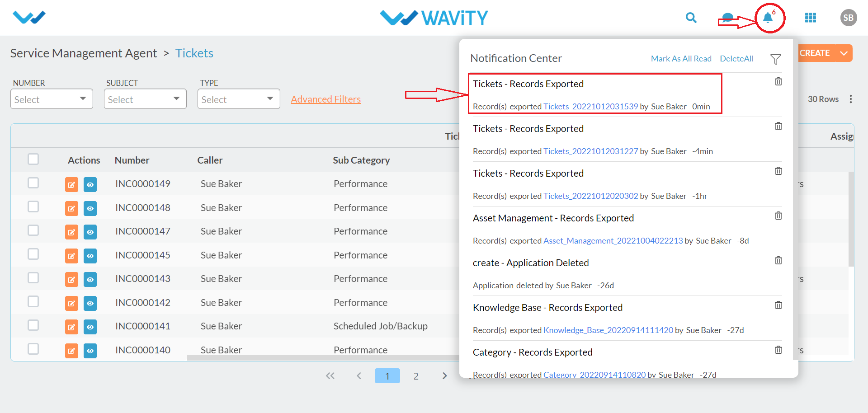Click the horizontal scrollbar under the table
868x413 pixels.
[323, 358]
